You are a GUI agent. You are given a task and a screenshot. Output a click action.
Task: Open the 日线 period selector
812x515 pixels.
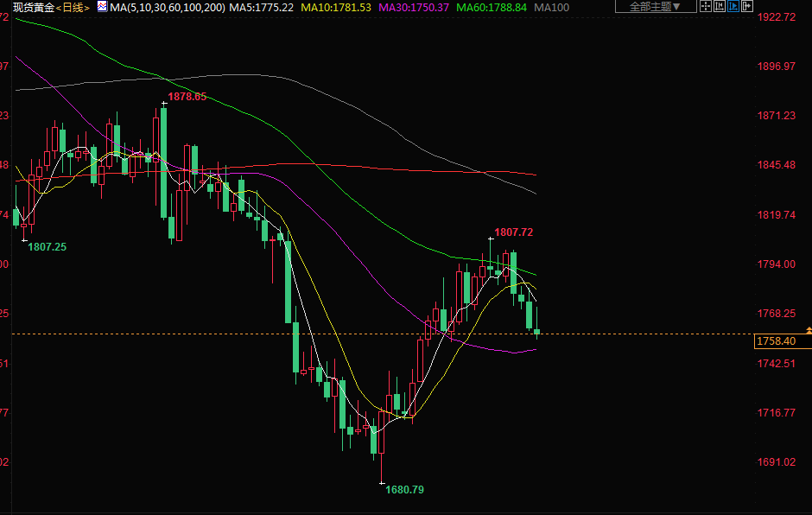click(73, 7)
